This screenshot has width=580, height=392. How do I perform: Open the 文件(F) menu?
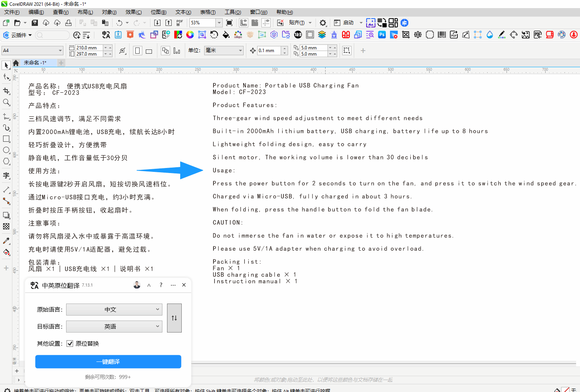tap(12, 12)
